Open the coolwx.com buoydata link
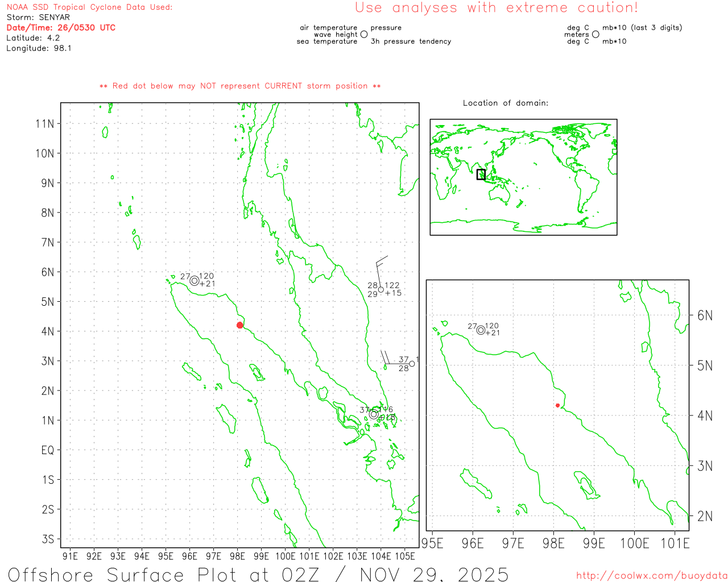The width and height of the screenshot is (728, 582). tap(651, 576)
